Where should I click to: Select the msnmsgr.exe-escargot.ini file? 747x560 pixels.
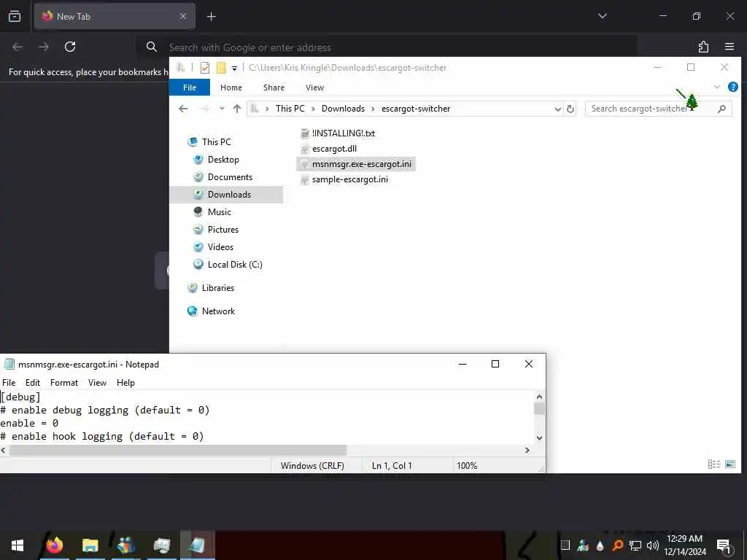point(356,164)
